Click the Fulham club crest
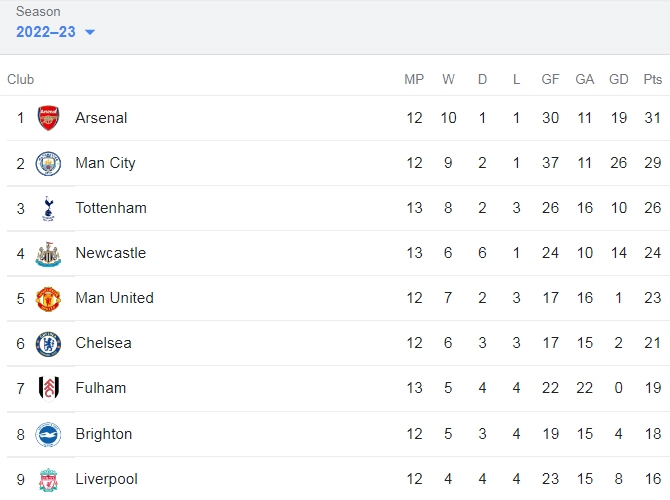Viewport: 670px width, 500px height. tap(48, 388)
